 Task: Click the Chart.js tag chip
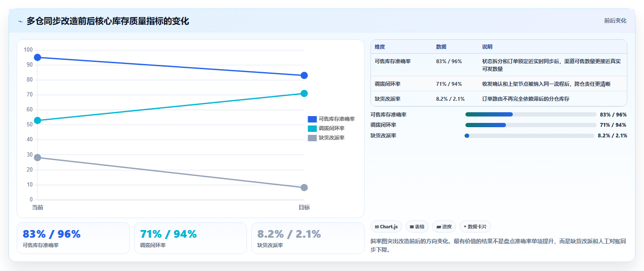386,227
